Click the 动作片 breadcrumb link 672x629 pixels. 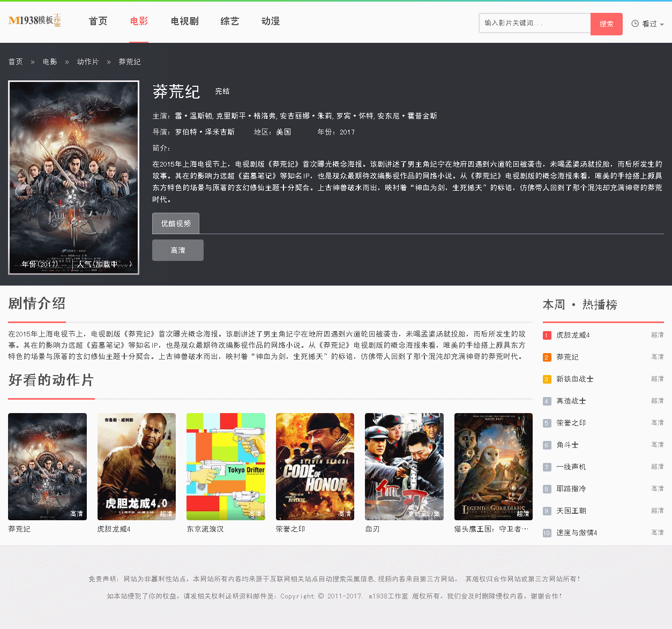[88, 62]
